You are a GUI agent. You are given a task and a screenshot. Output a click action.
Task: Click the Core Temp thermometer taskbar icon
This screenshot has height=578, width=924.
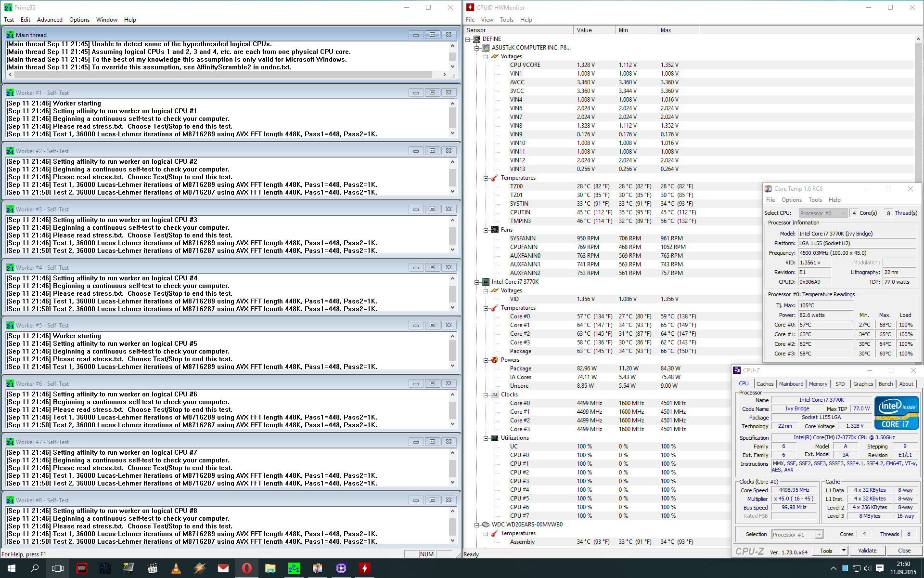(x=317, y=568)
